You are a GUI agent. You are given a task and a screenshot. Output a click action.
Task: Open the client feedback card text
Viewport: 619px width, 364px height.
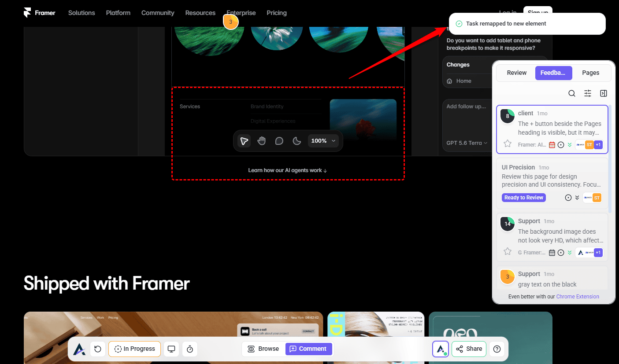click(x=560, y=128)
